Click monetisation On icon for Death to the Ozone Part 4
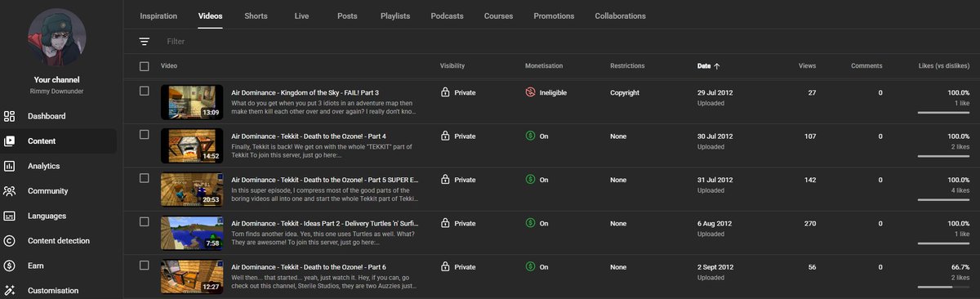This screenshot has width=980, height=299. coord(531,136)
